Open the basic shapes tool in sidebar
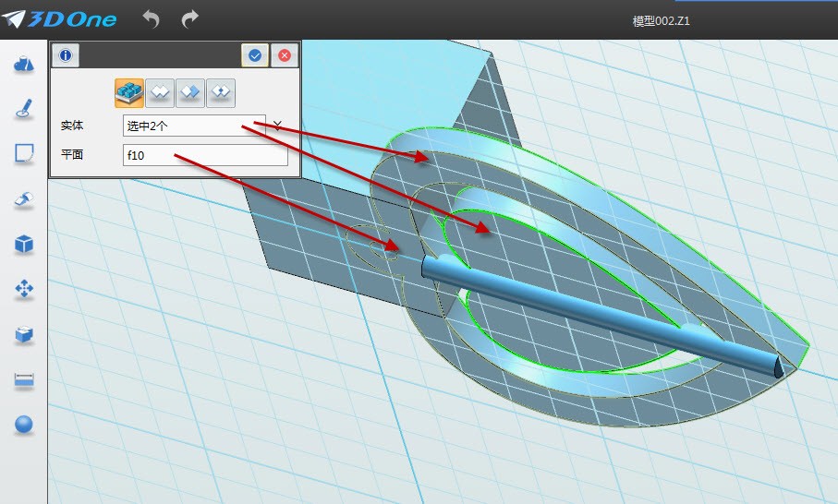Viewport: 838px width, 504px height. pos(24,64)
